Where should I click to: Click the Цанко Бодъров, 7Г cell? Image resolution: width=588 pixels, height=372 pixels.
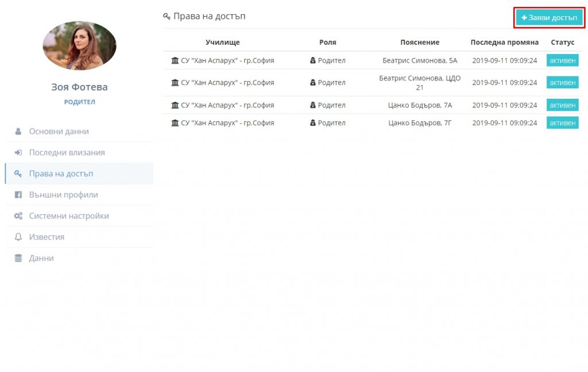pos(420,123)
